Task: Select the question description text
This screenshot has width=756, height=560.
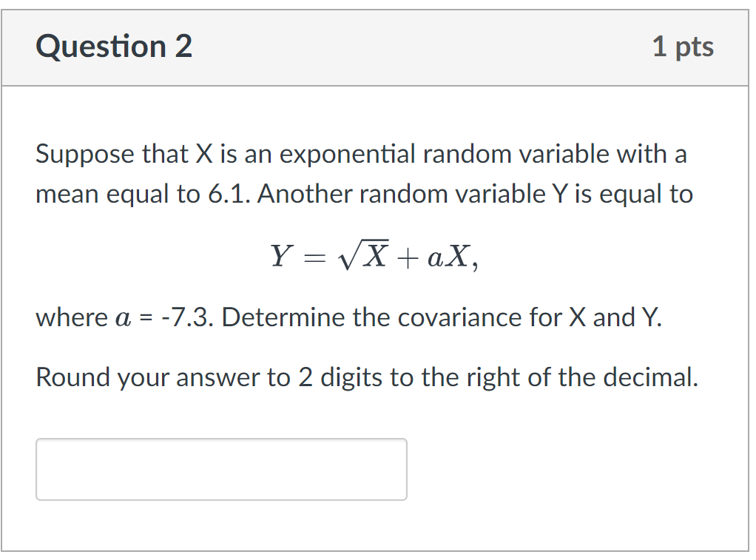Action: point(362,173)
